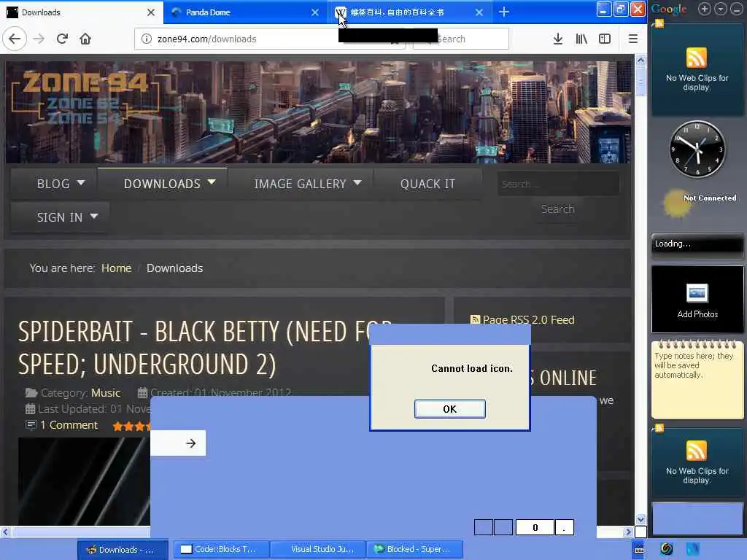747x560 pixels.
Task: Switch to Downloads taskbar button
Action: (123, 550)
